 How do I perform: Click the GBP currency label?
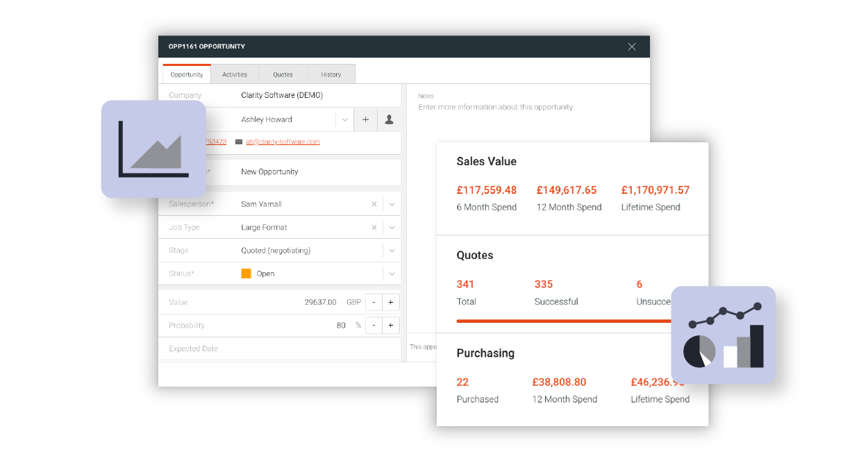point(353,302)
